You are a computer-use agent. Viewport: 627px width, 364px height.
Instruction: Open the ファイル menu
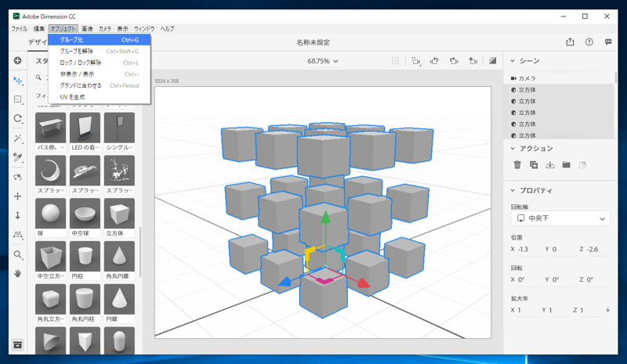pos(19,29)
